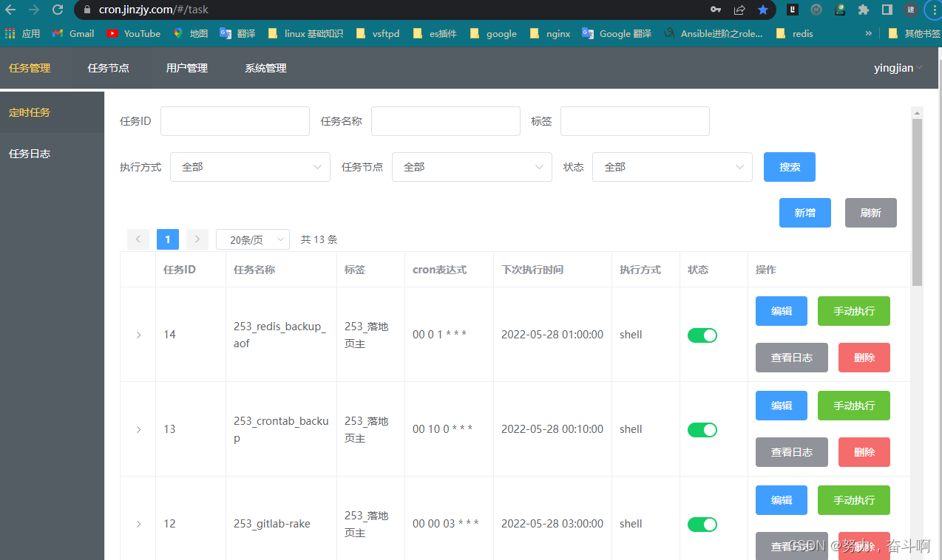Click the 新增 button to add task

805,213
